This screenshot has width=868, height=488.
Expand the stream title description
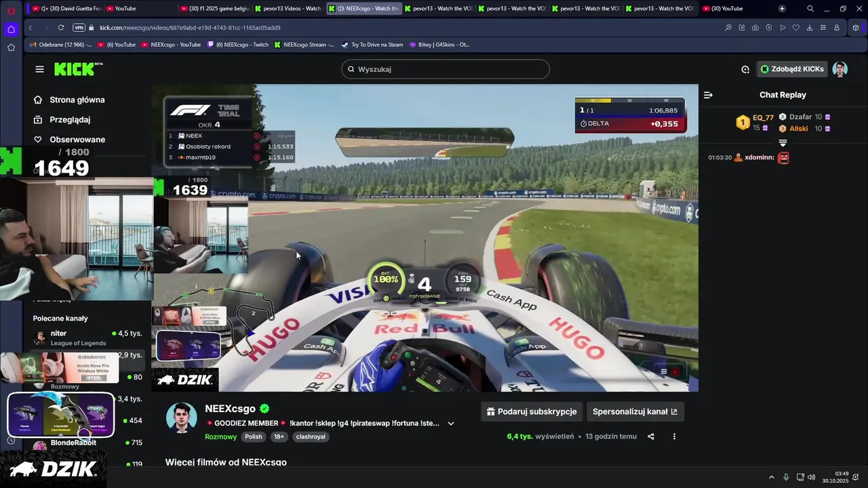pos(451,424)
